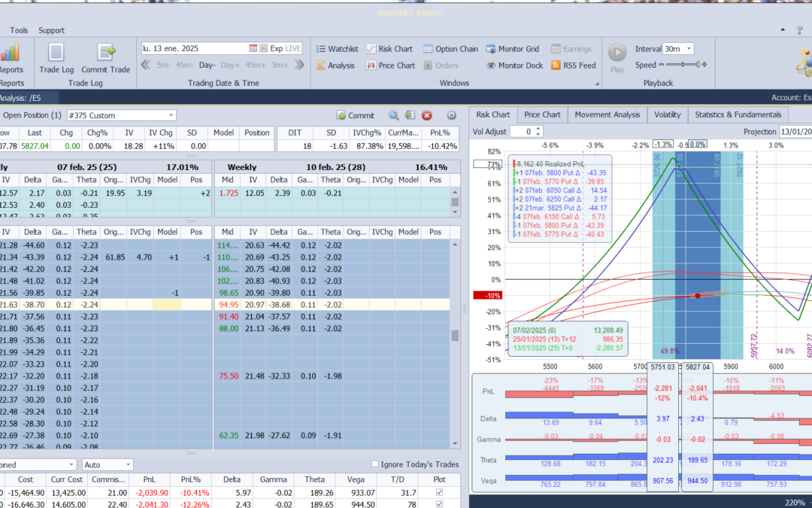Open the Watchlist window
The image size is (812, 508).
337,49
